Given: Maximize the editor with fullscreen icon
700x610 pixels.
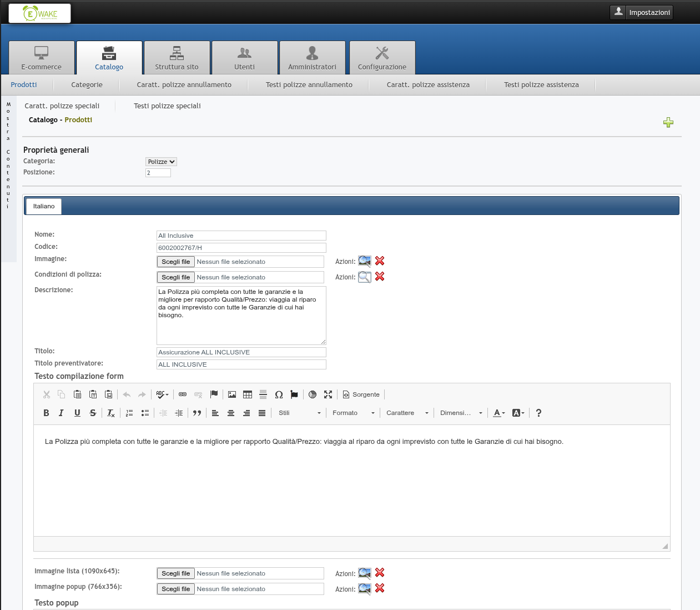Looking at the screenshot, I should coord(328,394).
